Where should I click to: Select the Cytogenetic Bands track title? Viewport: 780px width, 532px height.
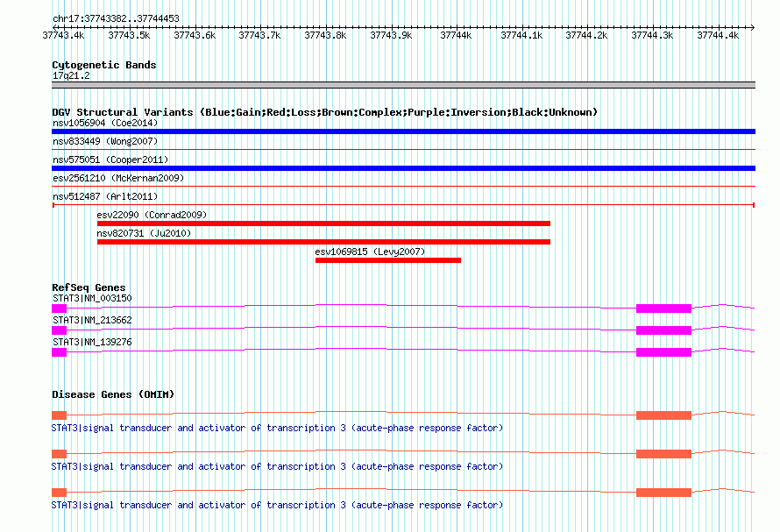(x=104, y=65)
